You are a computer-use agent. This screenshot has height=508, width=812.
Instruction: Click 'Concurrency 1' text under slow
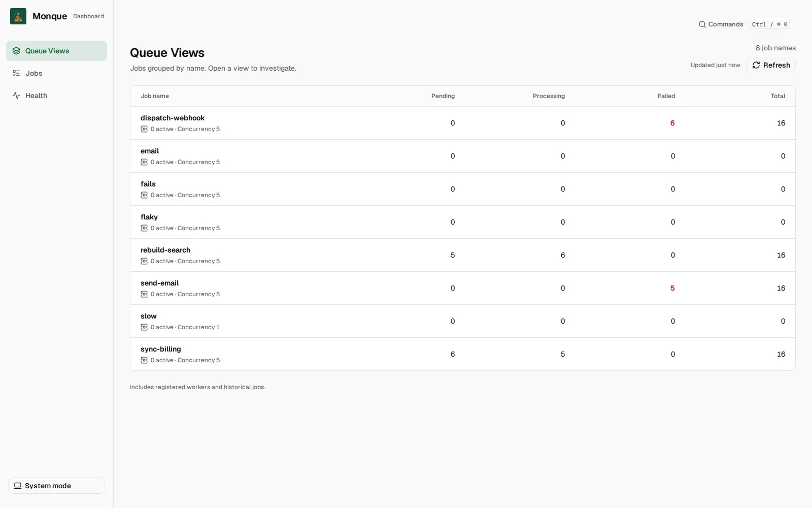[x=198, y=327]
